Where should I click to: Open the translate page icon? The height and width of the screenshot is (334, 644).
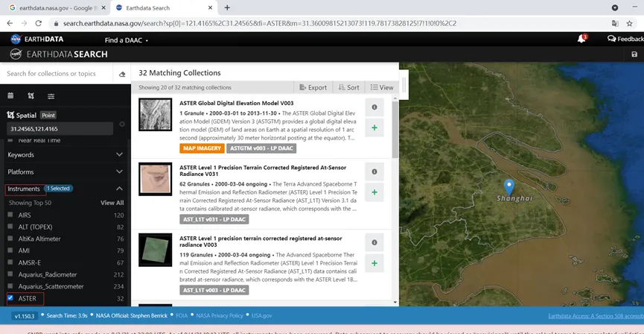[x=615, y=23]
